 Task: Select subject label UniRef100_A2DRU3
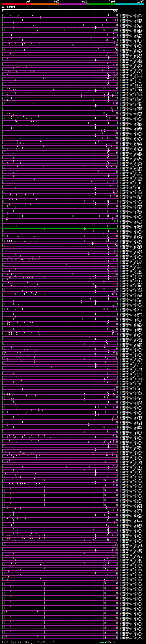point(131,32)
